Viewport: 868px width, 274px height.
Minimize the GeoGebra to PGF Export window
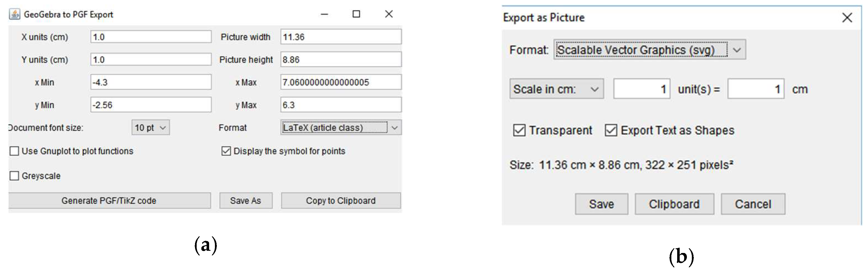324,14
